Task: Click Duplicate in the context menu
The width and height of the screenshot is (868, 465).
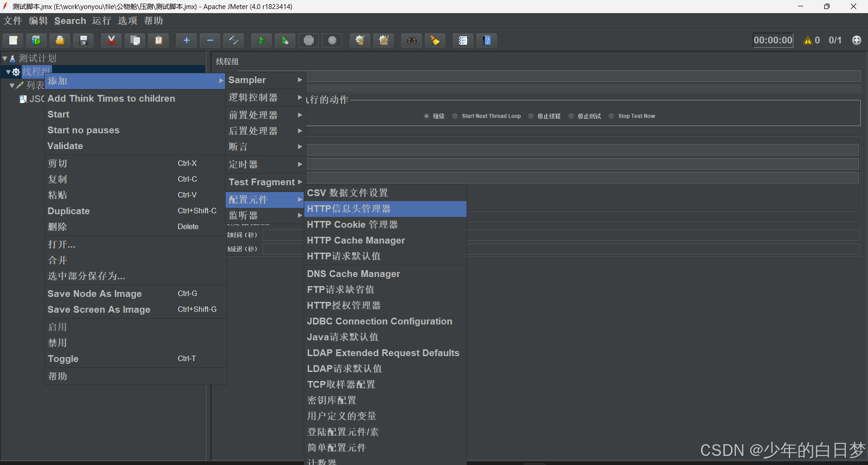Action: 135,211
